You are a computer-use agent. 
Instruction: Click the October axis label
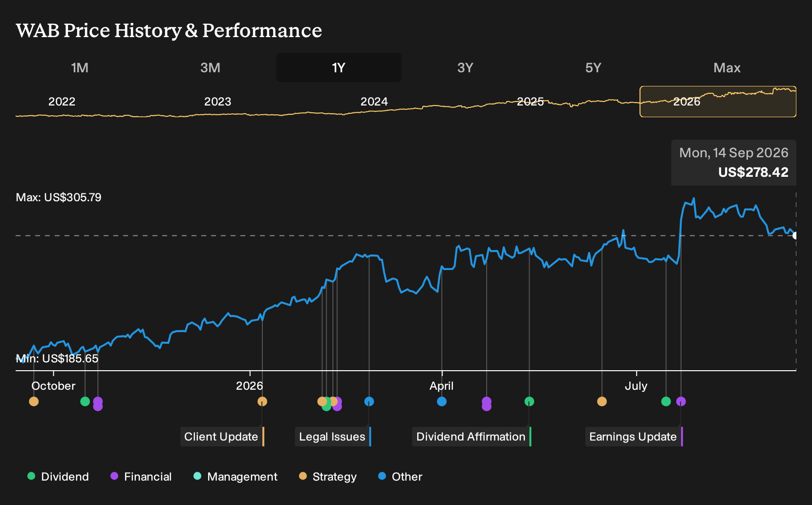[x=53, y=386]
